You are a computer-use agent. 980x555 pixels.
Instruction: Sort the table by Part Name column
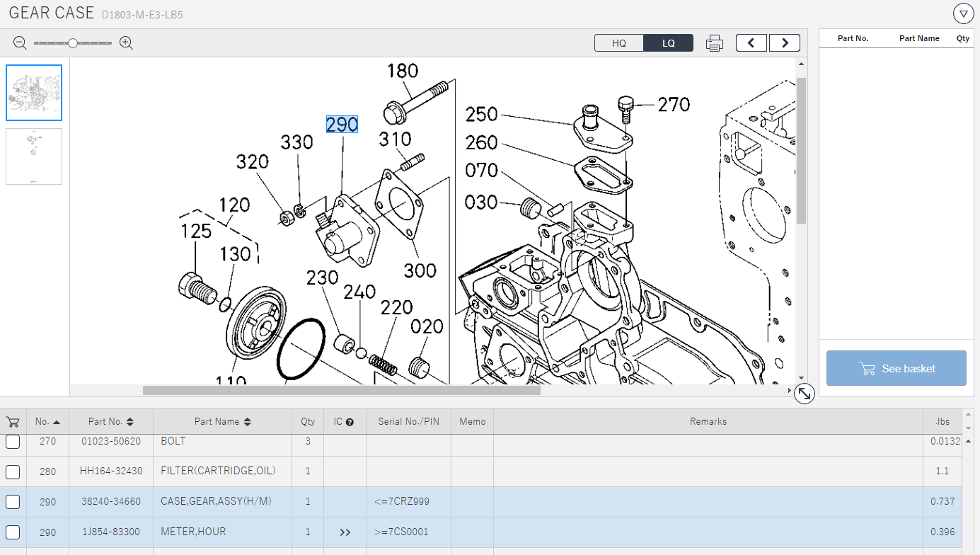223,422
